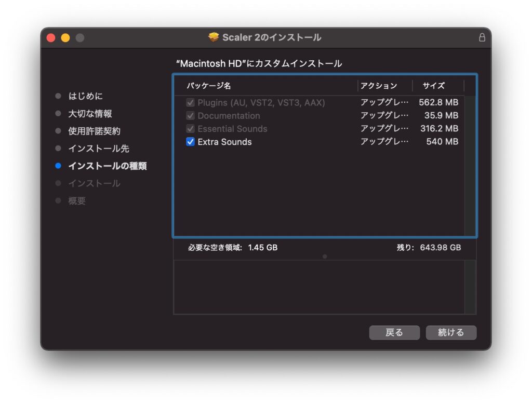Sort by パッケージ名 column header
Viewport: 532px width, 404px height.
pos(209,86)
